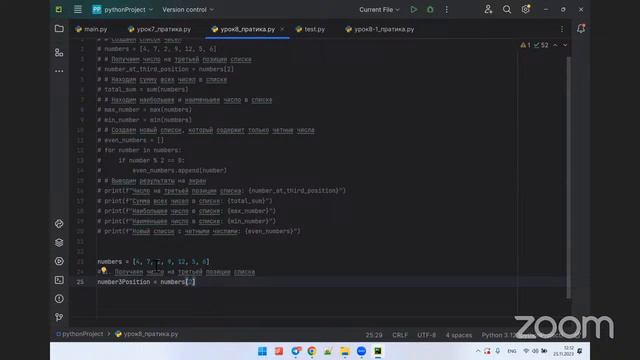The width and height of the screenshot is (640, 360).
Task: Show more tool windows ellipsis icon
Action: click(59, 71)
